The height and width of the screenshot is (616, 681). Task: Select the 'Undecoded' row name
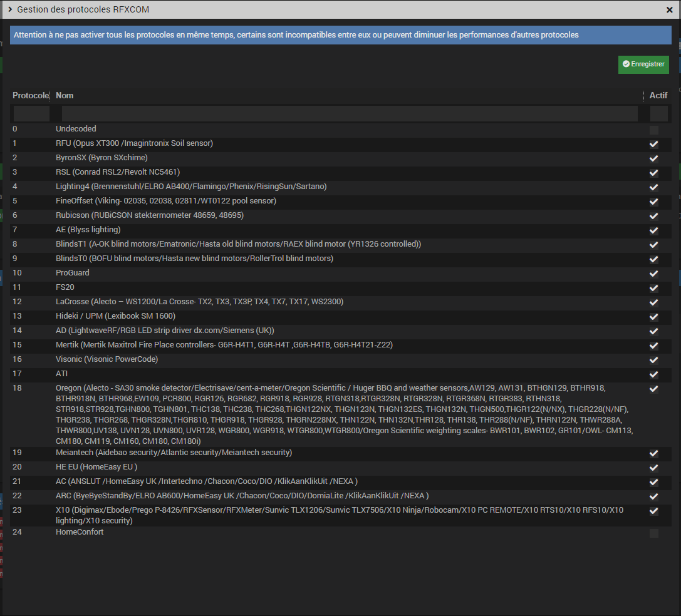point(76,129)
